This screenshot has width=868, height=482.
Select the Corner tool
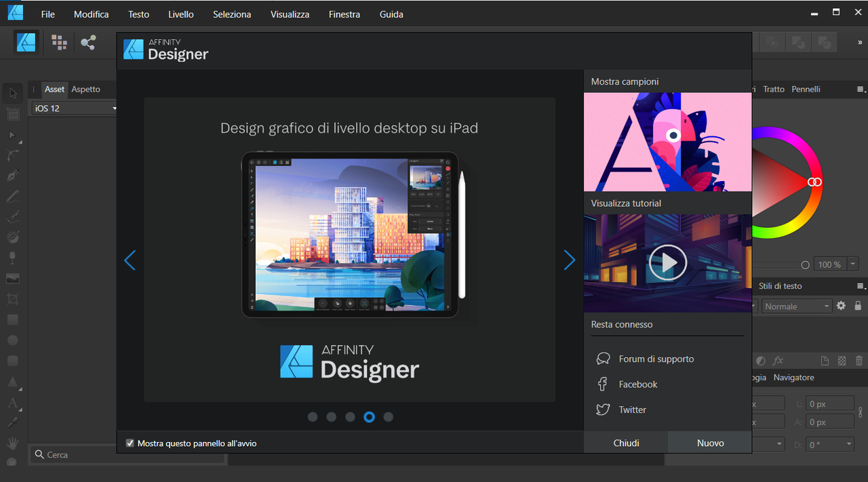click(x=13, y=155)
